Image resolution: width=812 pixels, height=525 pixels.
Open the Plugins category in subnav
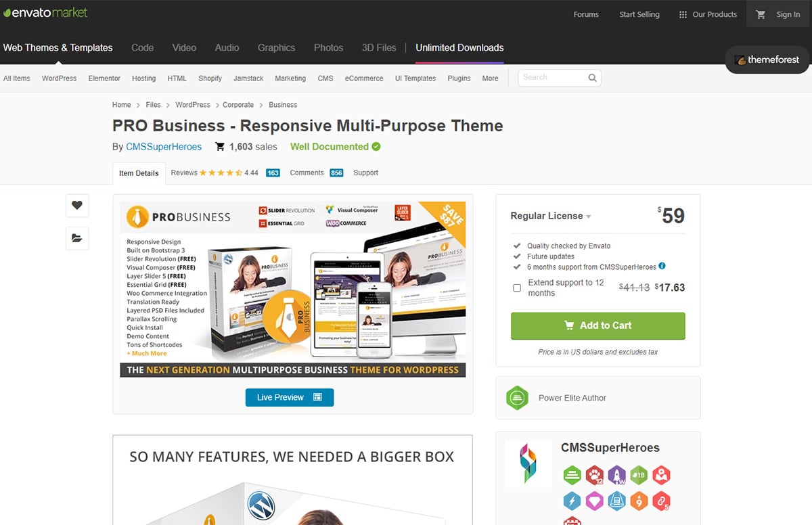(x=459, y=78)
